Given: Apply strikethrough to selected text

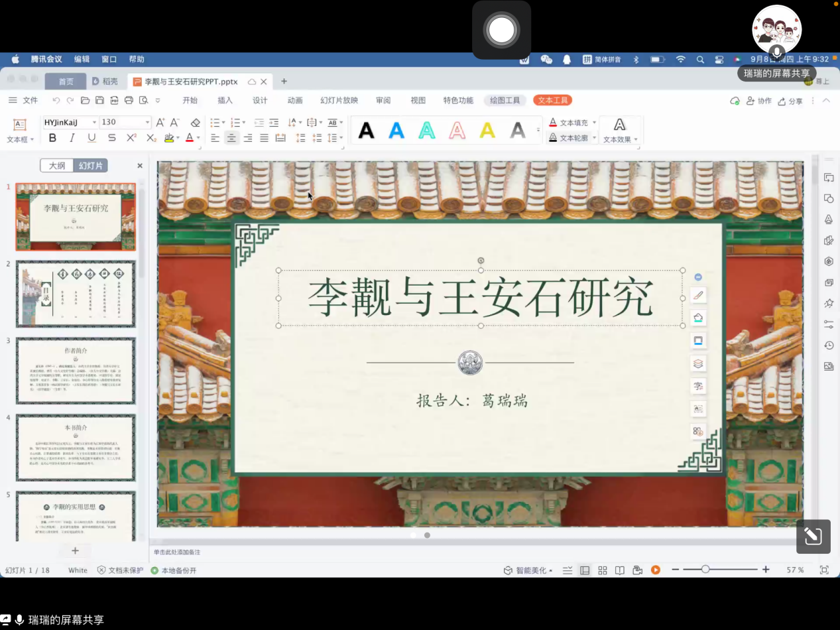Looking at the screenshot, I should click(x=111, y=138).
